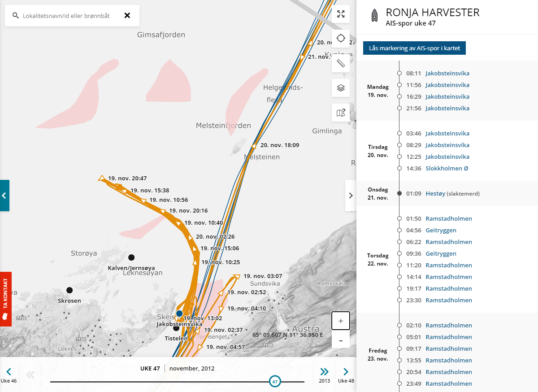The width and height of the screenshot is (538, 392).
Task: Click timeline node for 12:25 Jakobsteinsvika
Action: (399, 157)
